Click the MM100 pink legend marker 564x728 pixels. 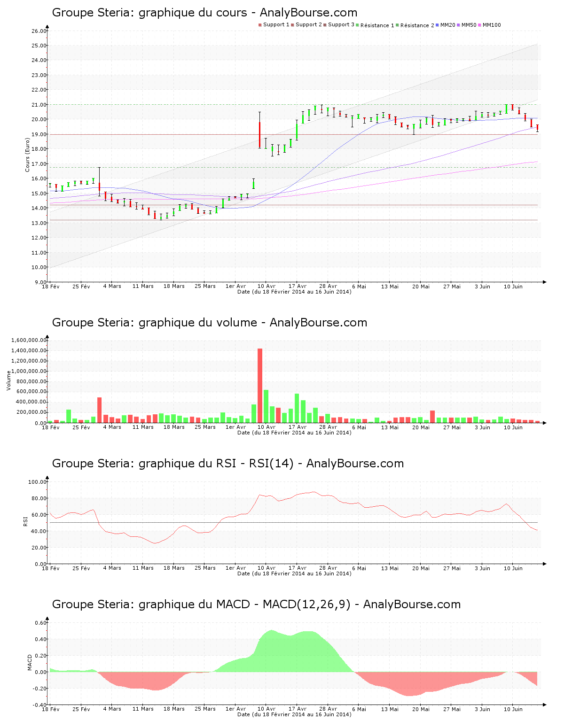click(x=480, y=25)
